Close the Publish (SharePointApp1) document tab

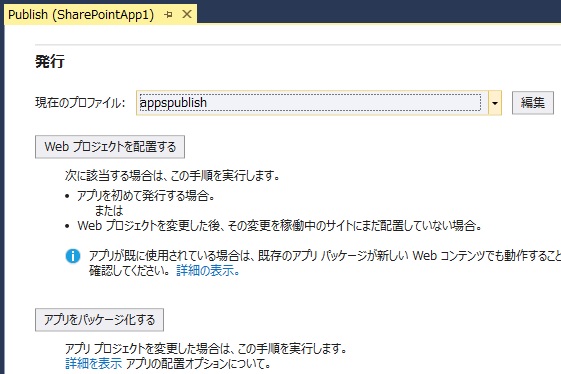(187, 14)
